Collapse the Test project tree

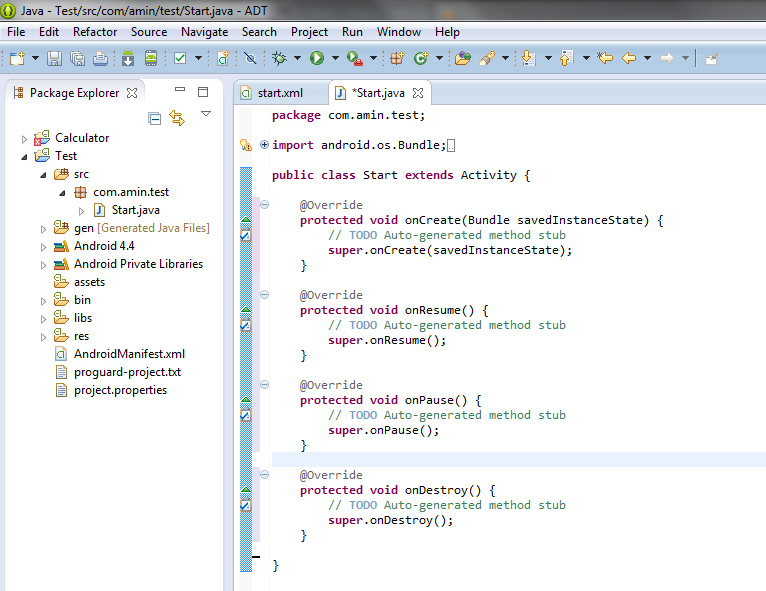coord(24,157)
